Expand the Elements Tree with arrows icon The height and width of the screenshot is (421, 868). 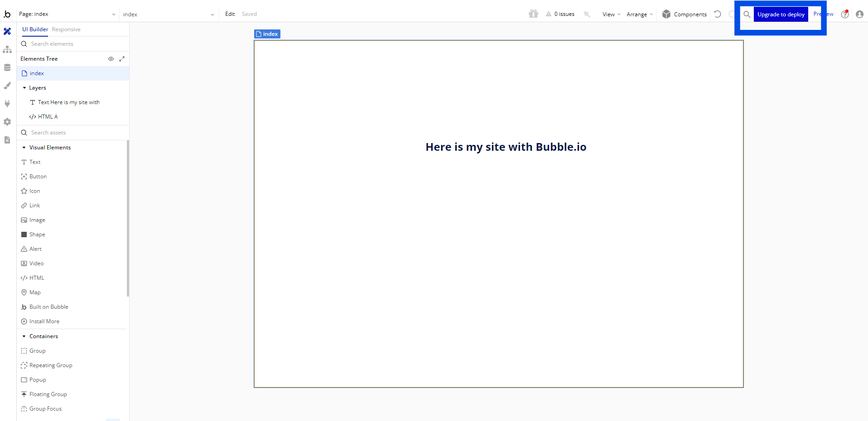(122, 59)
